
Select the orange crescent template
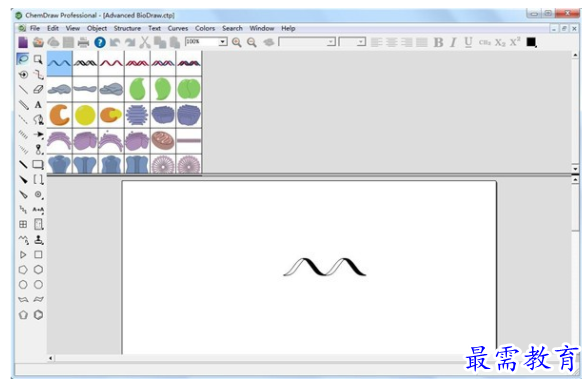(x=60, y=115)
